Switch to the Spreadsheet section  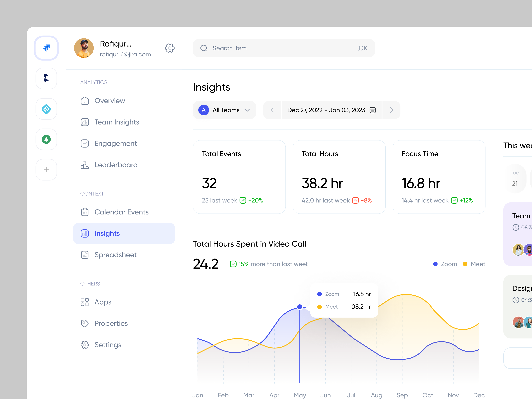(115, 255)
